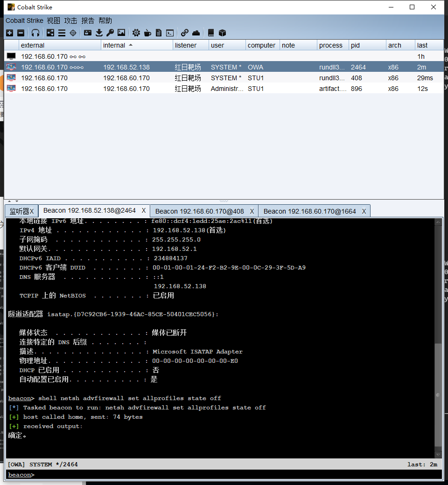This screenshot has height=485, width=448.
Task: Close the Beacon 192.168.60.170@408 tab
Action: click(x=252, y=211)
